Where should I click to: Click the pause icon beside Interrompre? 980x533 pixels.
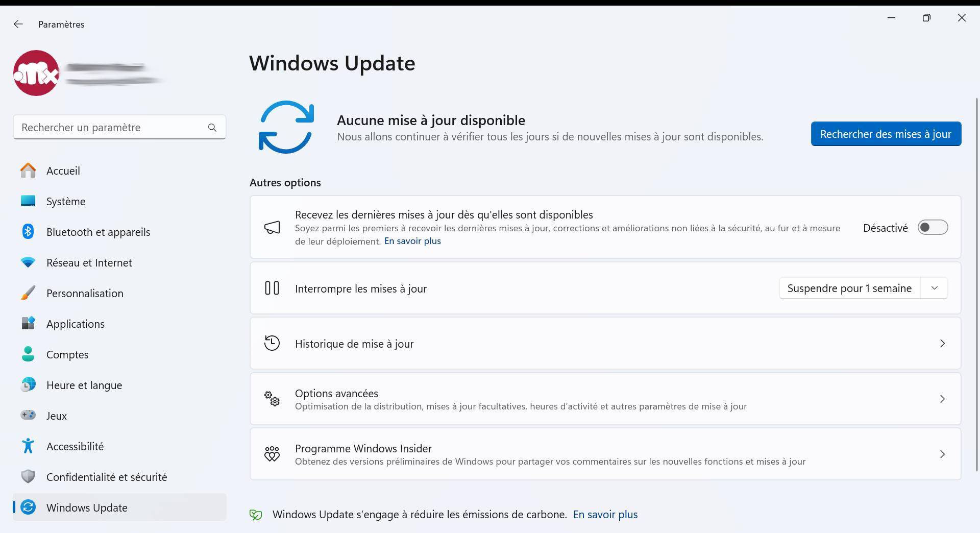[272, 288]
